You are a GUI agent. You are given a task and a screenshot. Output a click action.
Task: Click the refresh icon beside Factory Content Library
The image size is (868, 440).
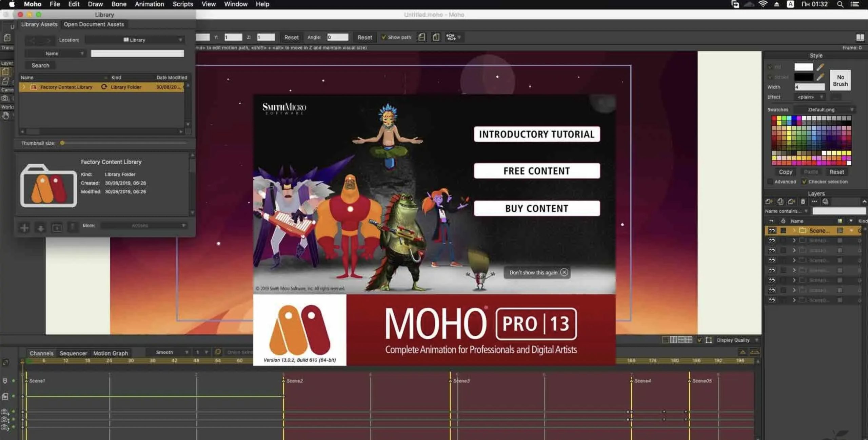(104, 87)
